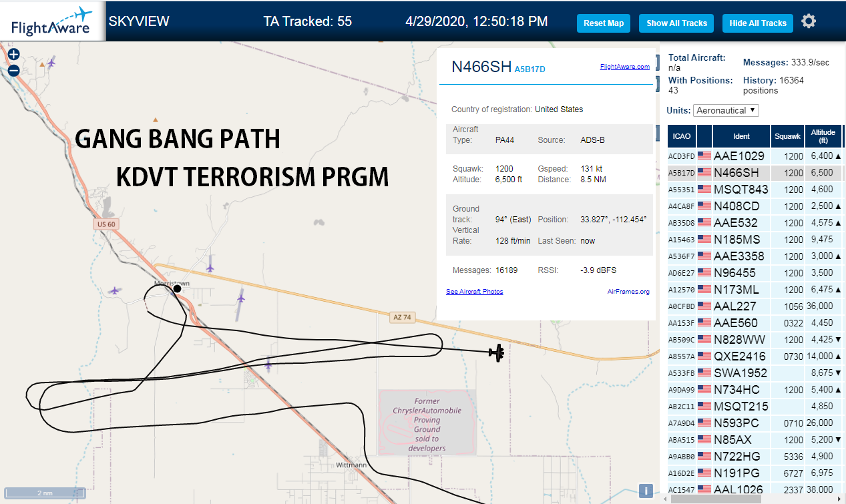The height and width of the screenshot is (504, 846).
Task: Open the settings gear icon
Action: (x=809, y=21)
